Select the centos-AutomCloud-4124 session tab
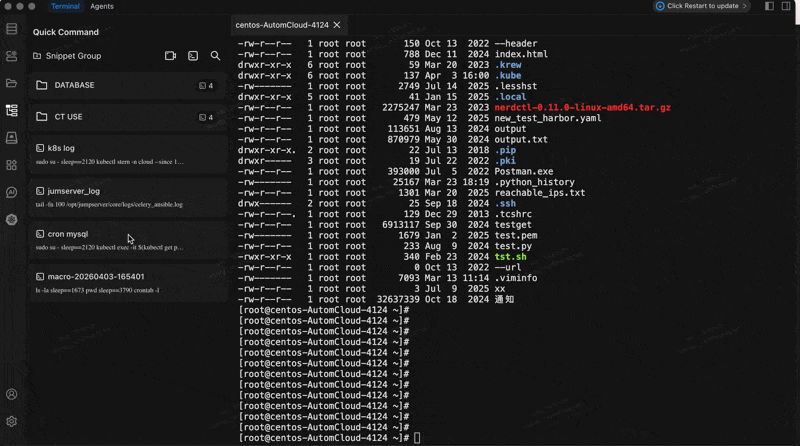The width and height of the screenshot is (800, 446). (x=288, y=25)
